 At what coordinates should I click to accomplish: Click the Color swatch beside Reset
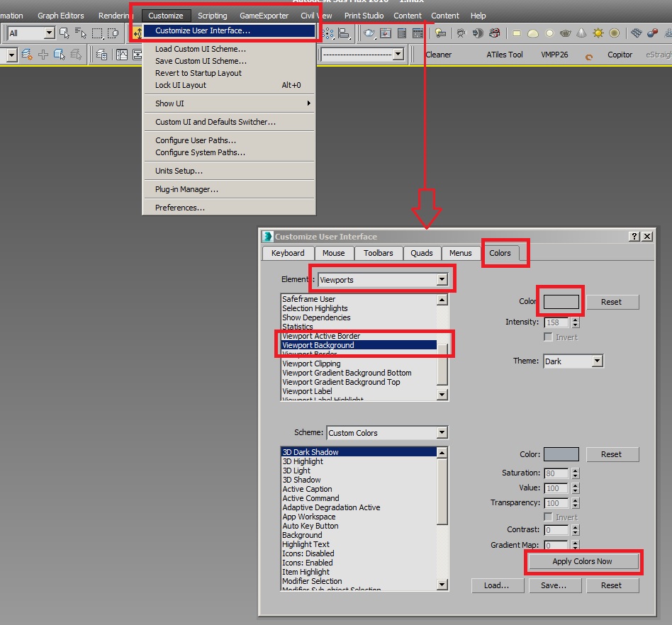[x=560, y=302]
